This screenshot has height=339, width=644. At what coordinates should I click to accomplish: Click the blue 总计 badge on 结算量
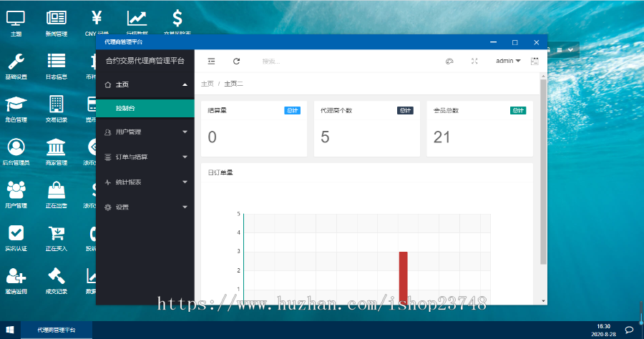pos(292,110)
